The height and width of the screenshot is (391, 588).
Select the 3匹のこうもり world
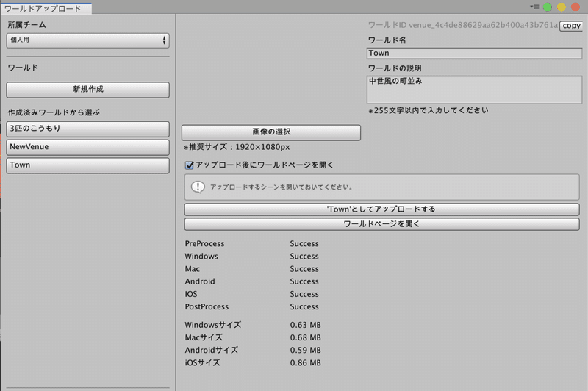(x=87, y=129)
